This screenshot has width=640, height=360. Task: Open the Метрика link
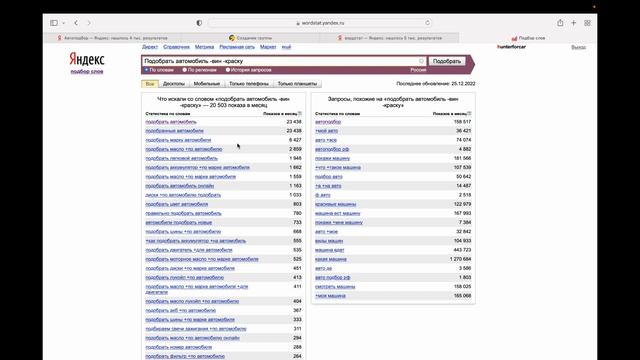point(204,47)
